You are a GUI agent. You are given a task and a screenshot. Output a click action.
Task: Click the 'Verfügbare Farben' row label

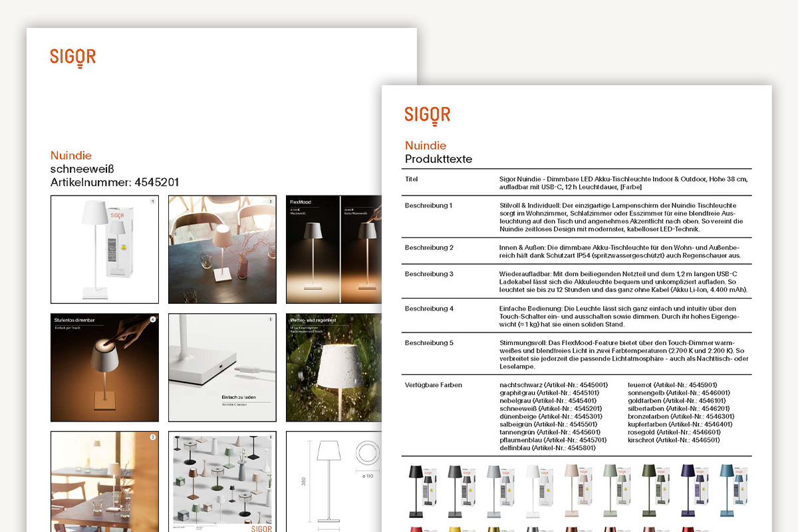pyautogui.click(x=433, y=385)
